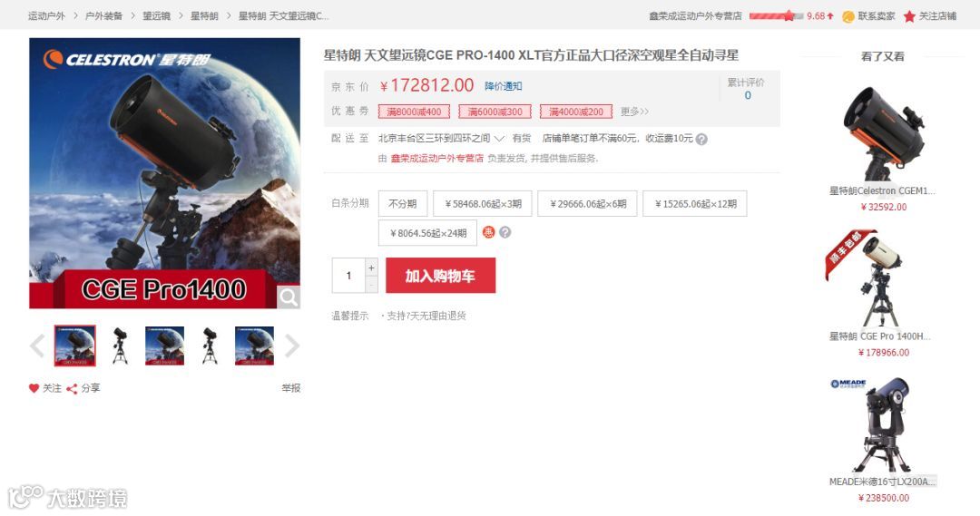
Task: Click the shipping fee question mark icon
Action: [701, 140]
